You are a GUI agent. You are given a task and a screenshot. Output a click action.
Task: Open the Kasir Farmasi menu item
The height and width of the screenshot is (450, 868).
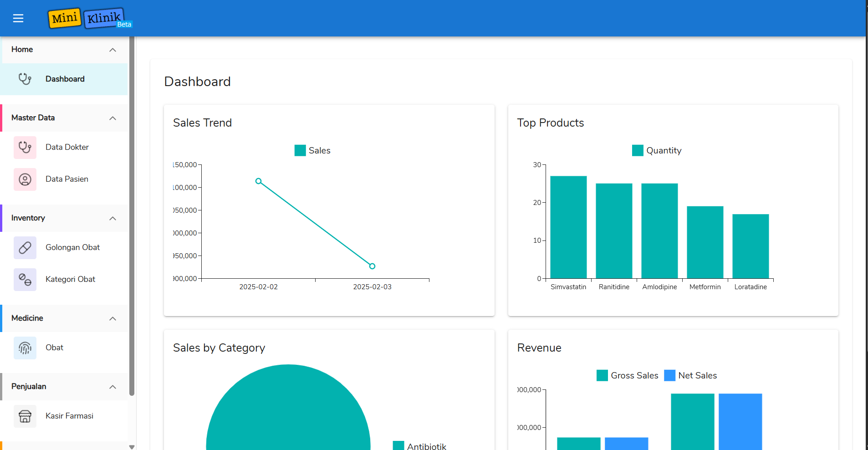point(64,416)
